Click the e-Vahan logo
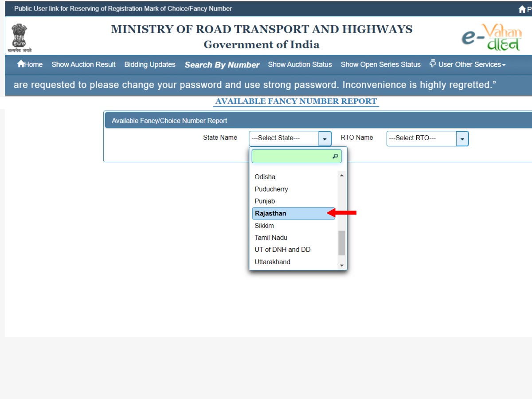532x399 pixels. 491,37
